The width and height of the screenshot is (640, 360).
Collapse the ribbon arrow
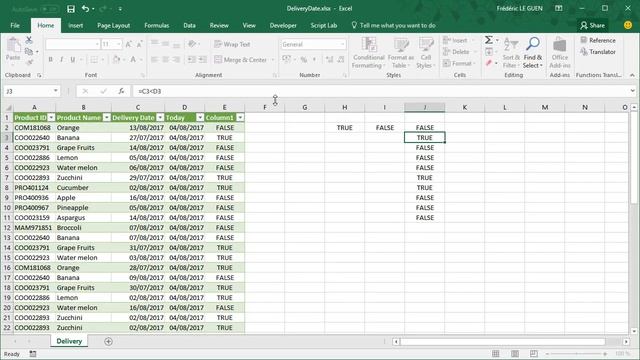[632, 75]
